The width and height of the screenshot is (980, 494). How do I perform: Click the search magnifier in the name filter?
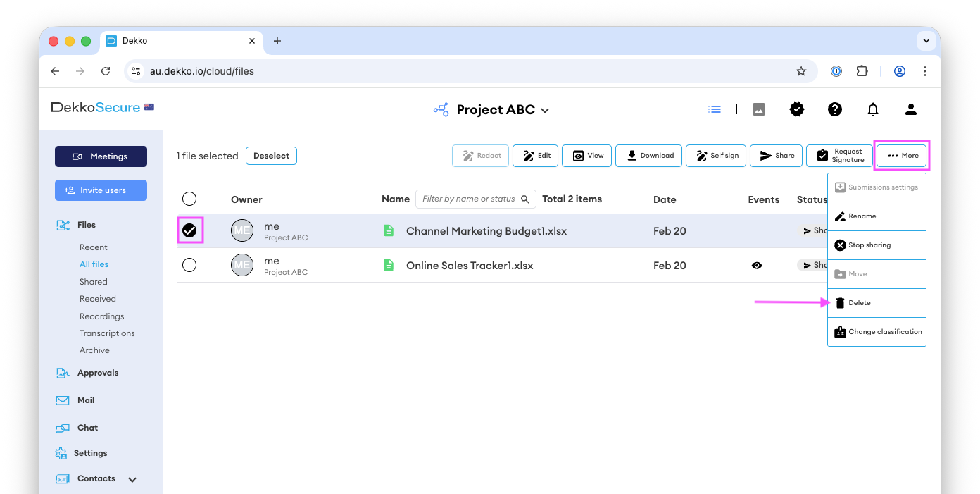525,199
